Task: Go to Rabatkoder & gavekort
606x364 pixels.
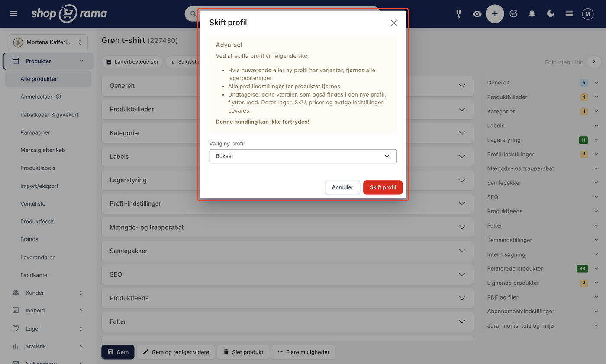Action: [x=49, y=115]
